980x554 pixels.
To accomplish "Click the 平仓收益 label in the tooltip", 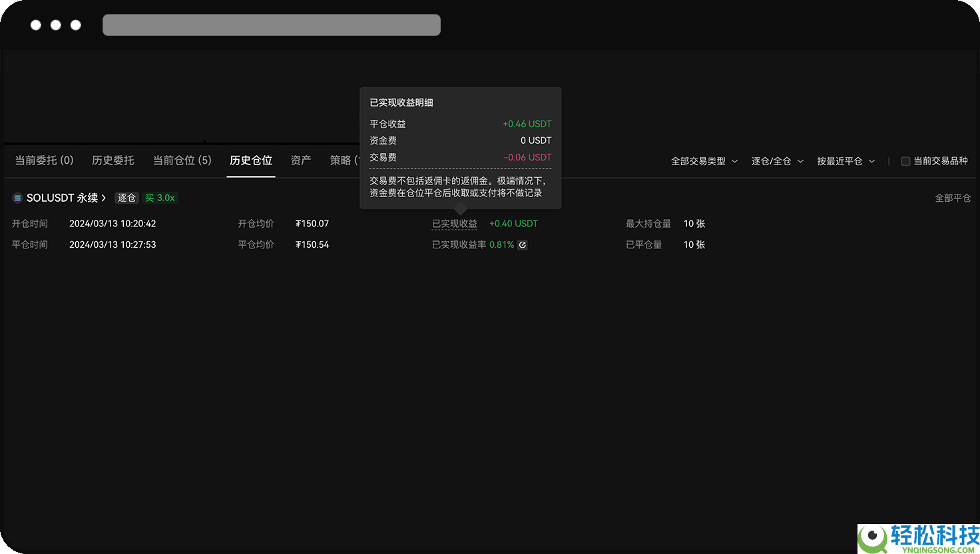I will tap(387, 124).
